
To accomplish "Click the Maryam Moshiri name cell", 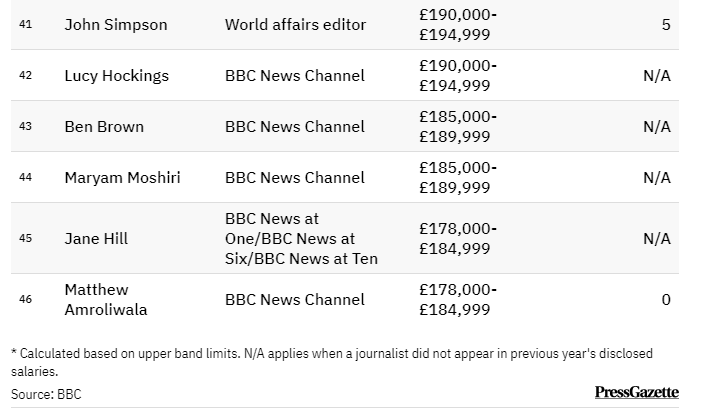I will (122, 178).
